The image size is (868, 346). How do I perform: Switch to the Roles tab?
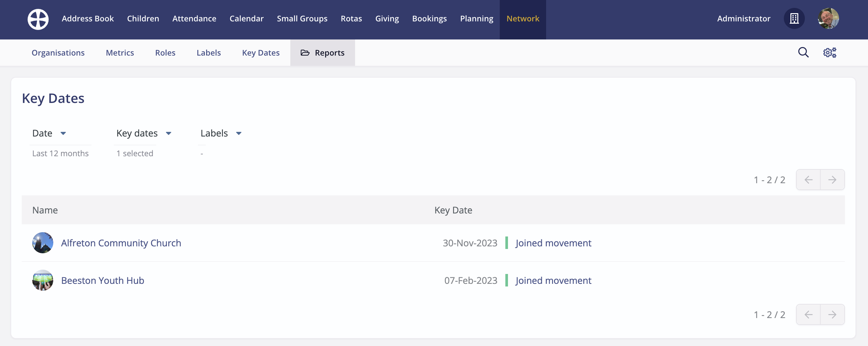pyautogui.click(x=165, y=53)
